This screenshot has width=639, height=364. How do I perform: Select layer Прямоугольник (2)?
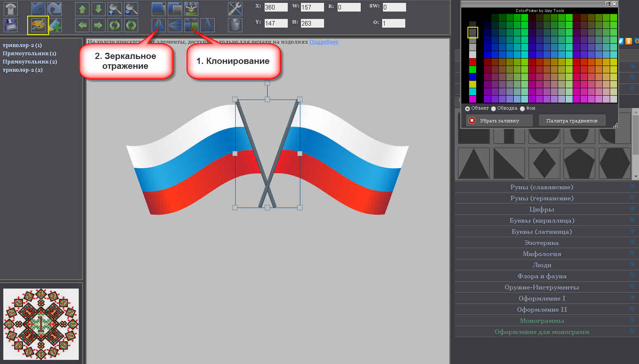pyautogui.click(x=30, y=62)
